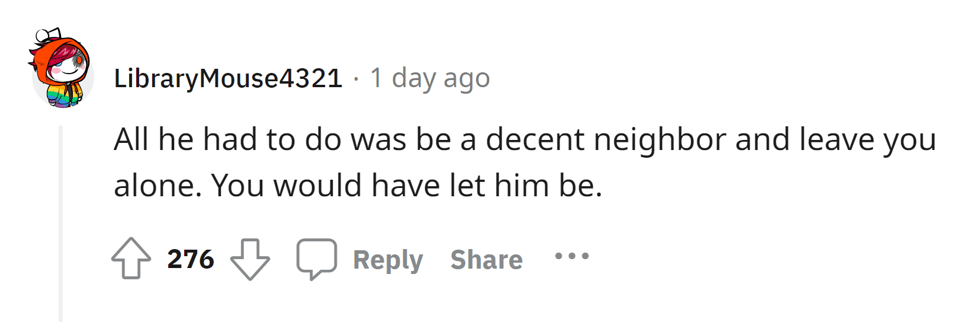
Task: Click the word "decent" in the comment
Action: (x=535, y=140)
